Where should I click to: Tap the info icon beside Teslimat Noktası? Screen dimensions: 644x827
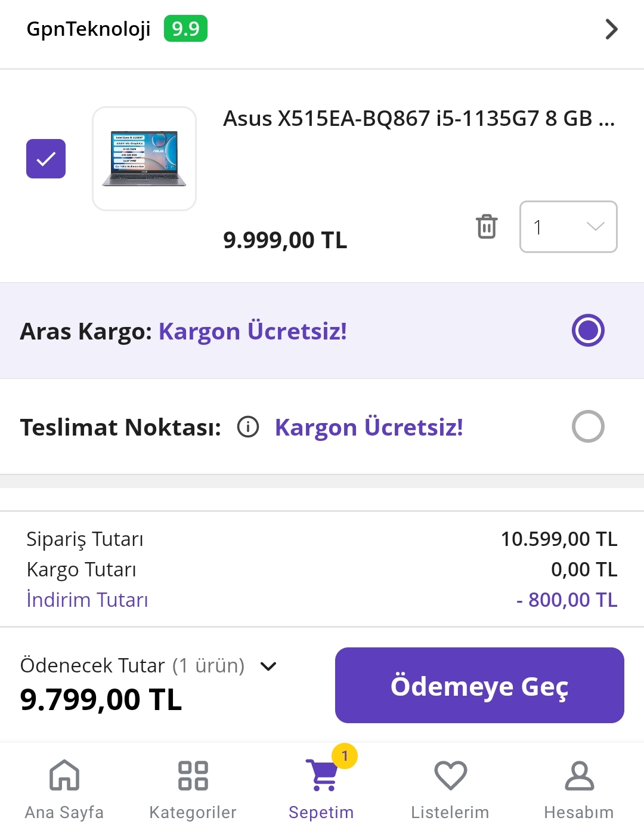pos(248,427)
